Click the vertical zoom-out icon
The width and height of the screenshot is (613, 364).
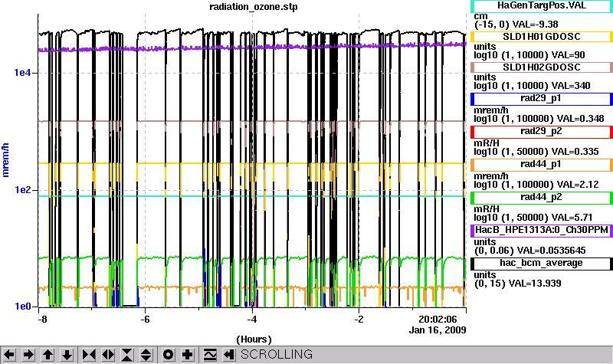(146, 355)
